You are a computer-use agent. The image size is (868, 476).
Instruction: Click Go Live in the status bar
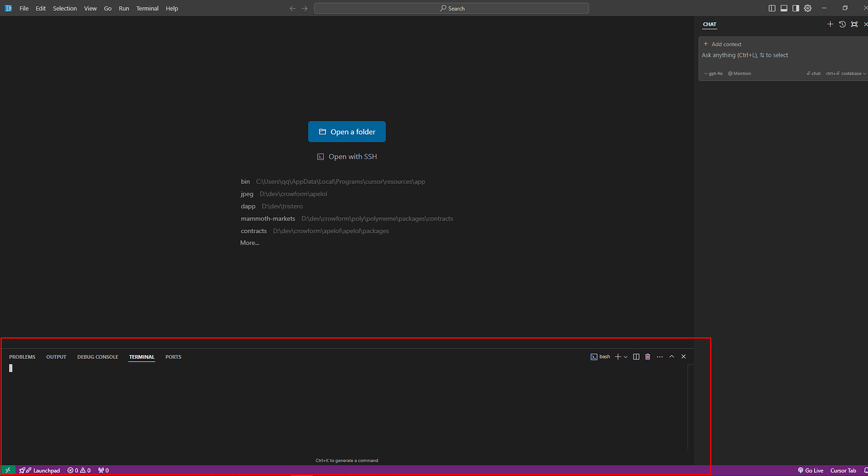(810, 470)
